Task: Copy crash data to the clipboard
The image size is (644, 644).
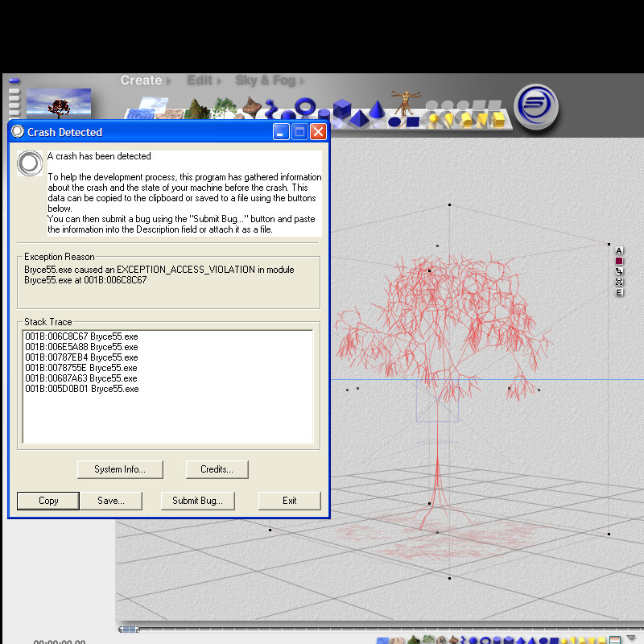Action: [x=48, y=501]
